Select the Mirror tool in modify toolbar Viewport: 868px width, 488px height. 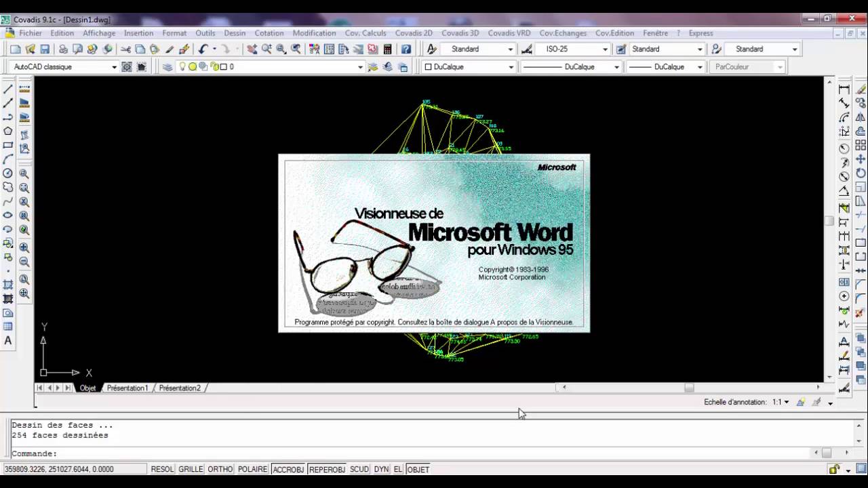point(861,117)
